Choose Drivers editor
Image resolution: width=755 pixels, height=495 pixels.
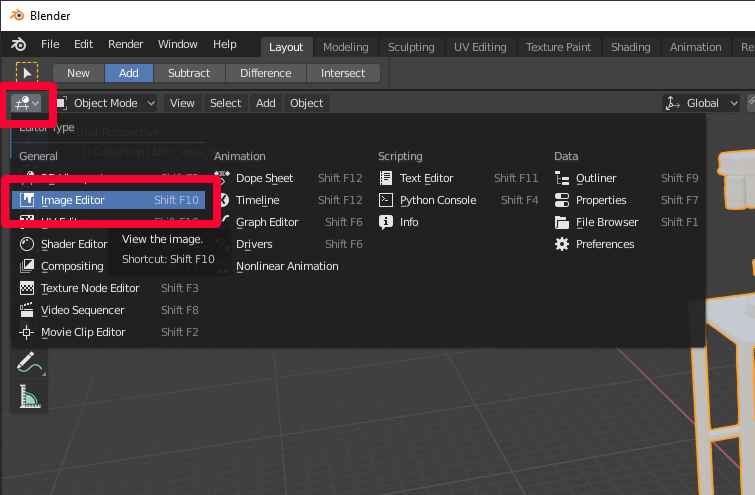(288, 244)
